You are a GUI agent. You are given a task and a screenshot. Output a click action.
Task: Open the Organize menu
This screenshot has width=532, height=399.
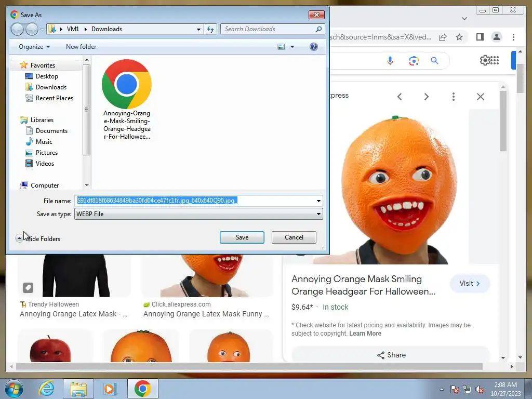pos(34,47)
